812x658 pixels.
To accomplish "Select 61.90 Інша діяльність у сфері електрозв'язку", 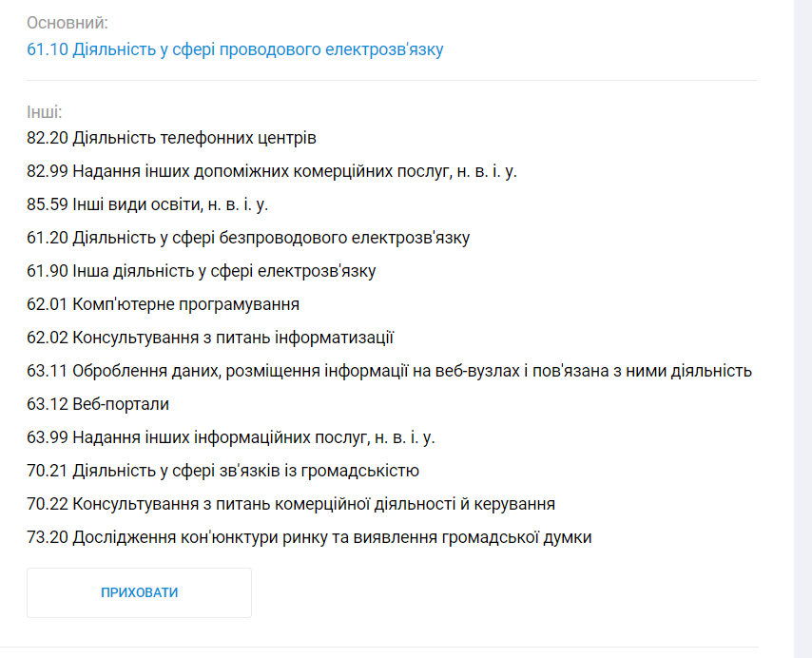I will point(202,271).
